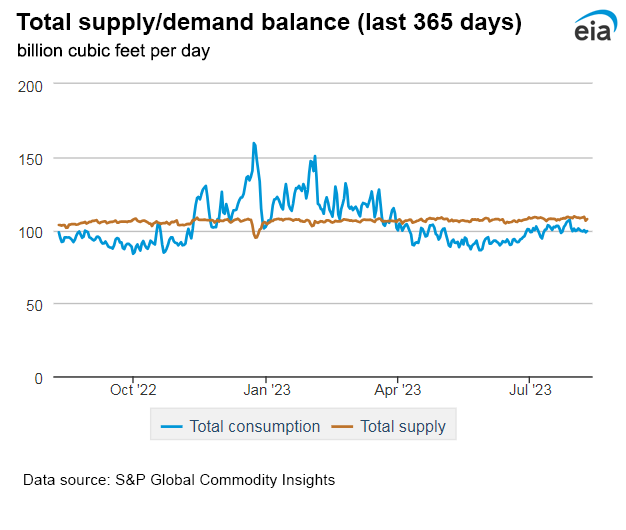This screenshot has height=530, width=626.
Task: Toggle the Total supply legend entry
Action: 388,426
